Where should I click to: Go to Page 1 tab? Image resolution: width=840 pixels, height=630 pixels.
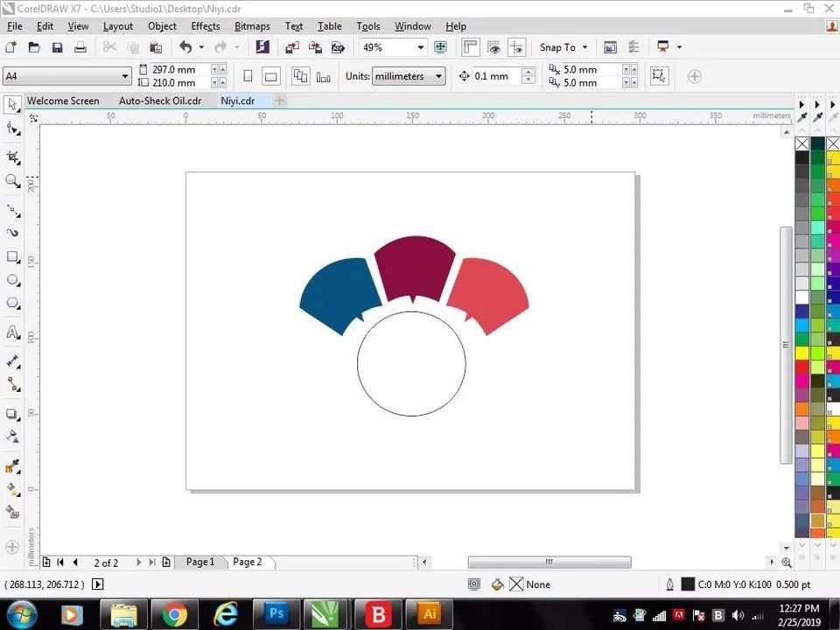pyautogui.click(x=200, y=562)
